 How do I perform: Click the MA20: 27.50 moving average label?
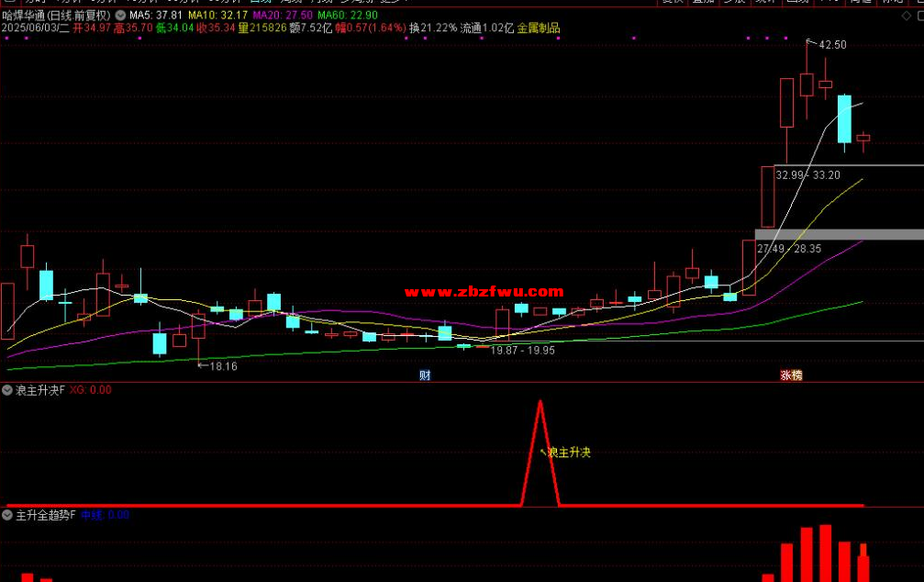(x=283, y=16)
